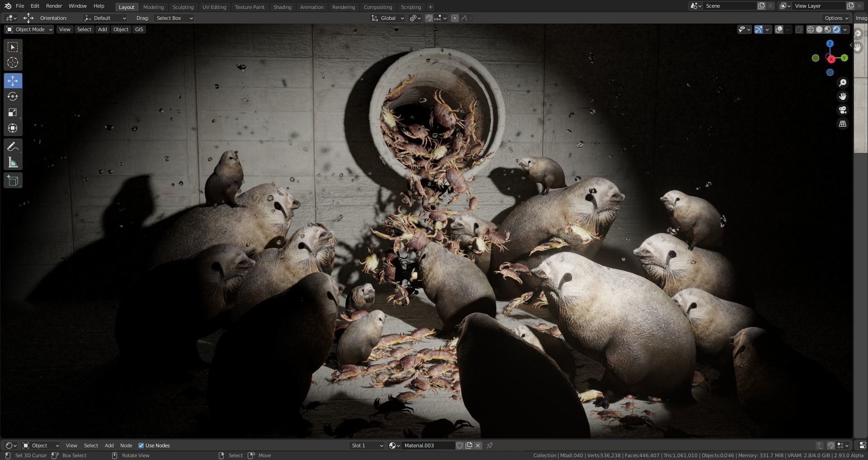The height and width of the screenshot is (460, 868).
Task: Open the GIS menu in viewport header
Action: 139,29
